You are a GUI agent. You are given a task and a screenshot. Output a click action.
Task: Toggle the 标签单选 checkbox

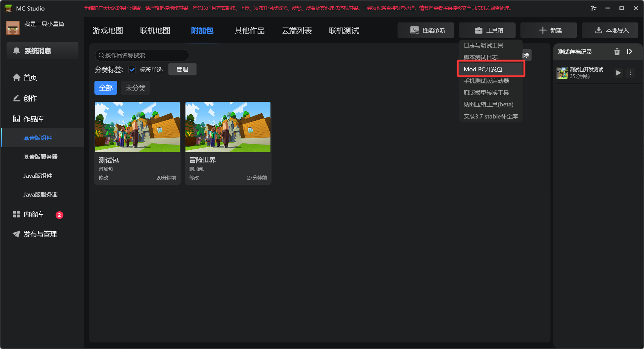132,69
